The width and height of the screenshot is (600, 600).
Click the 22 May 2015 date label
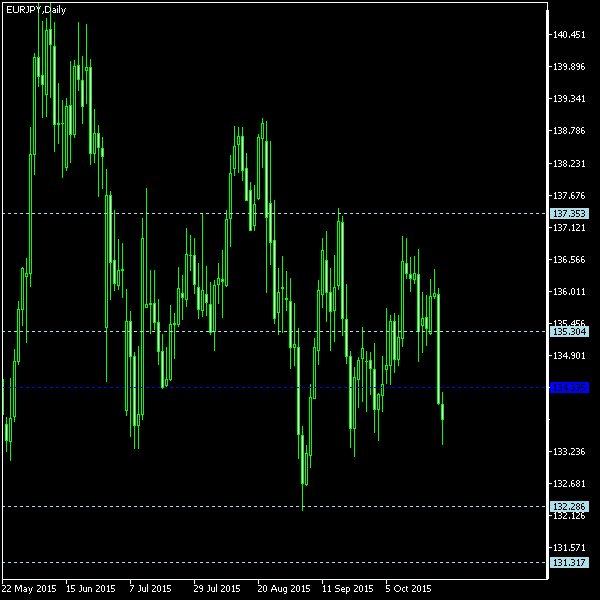(29, 589)
